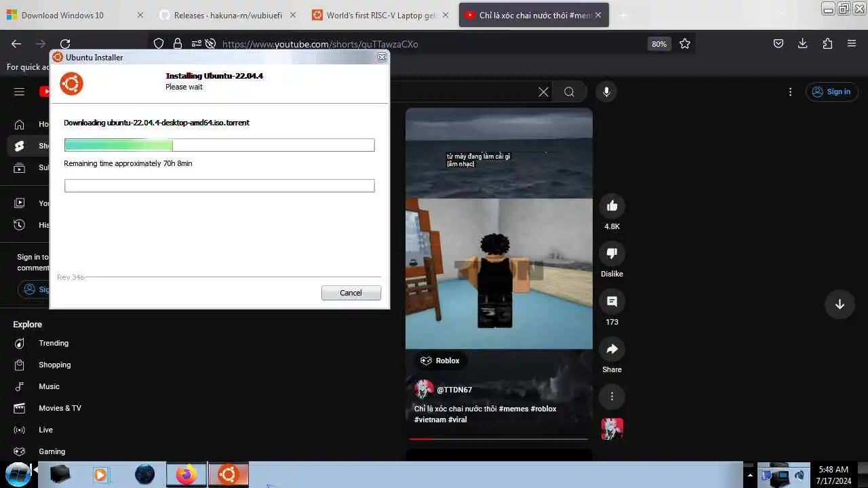The height and width of the screenshot is (488, 868).
Task: Close the YouTube Shorts browser tab
Action: click(x=598, y=15)
